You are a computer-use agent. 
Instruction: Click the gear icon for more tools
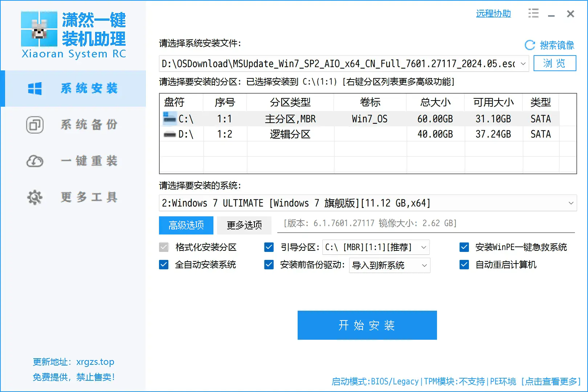coord(35,197)
